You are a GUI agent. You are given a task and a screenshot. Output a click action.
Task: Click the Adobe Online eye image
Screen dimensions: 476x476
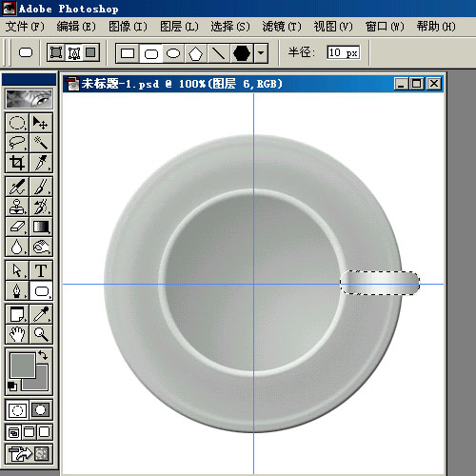click(x=29, y=99)
